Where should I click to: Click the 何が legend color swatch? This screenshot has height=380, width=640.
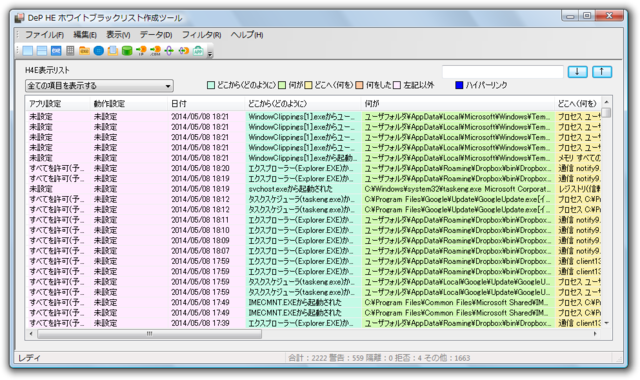click(282, 85)
